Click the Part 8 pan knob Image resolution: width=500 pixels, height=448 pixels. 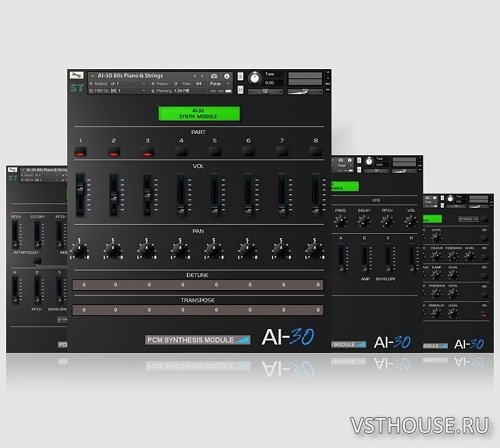coord(315,250)
